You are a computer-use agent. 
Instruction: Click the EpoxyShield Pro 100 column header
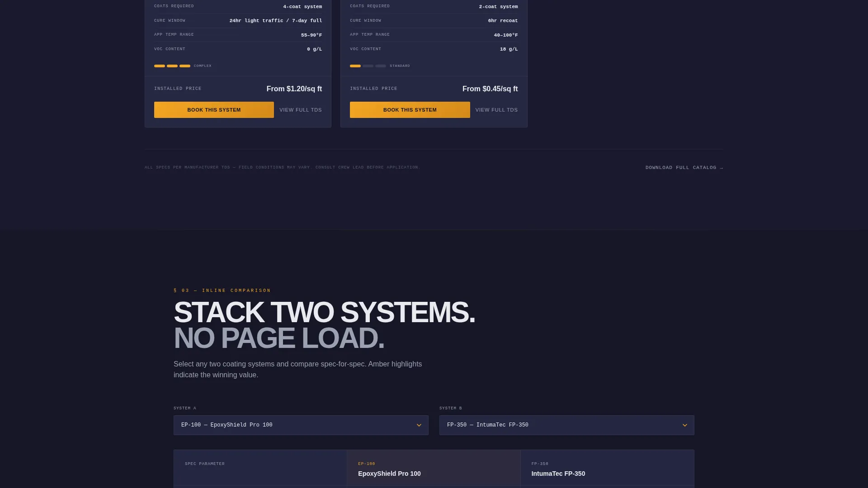coord(434,468)
